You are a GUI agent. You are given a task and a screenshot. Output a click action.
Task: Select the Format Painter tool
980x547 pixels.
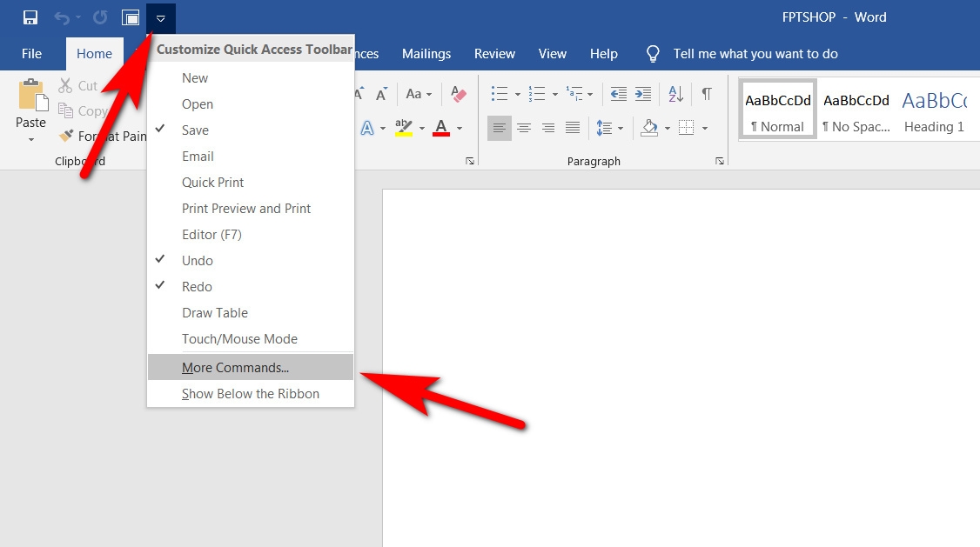coord(67,136)
